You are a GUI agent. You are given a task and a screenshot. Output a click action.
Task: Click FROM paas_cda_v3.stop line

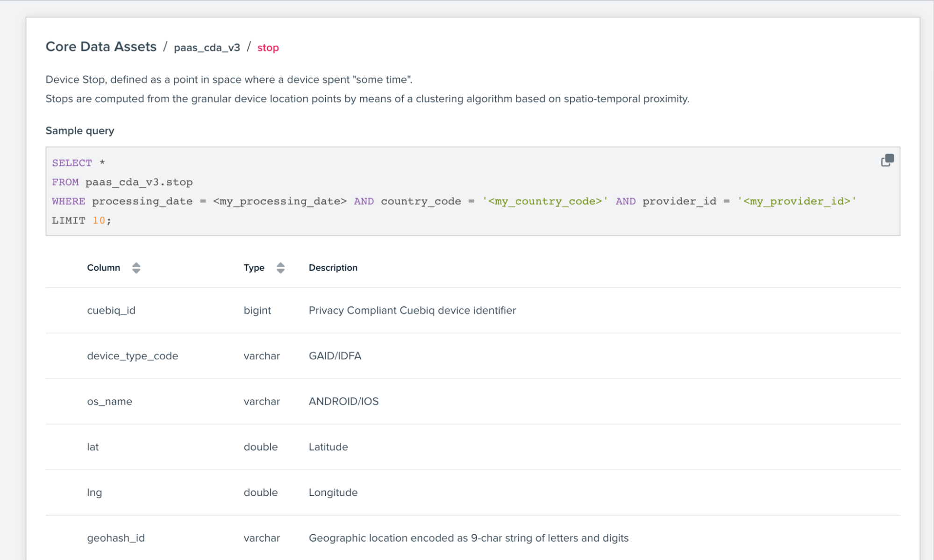pyautogui.click(x=122, y=182)
